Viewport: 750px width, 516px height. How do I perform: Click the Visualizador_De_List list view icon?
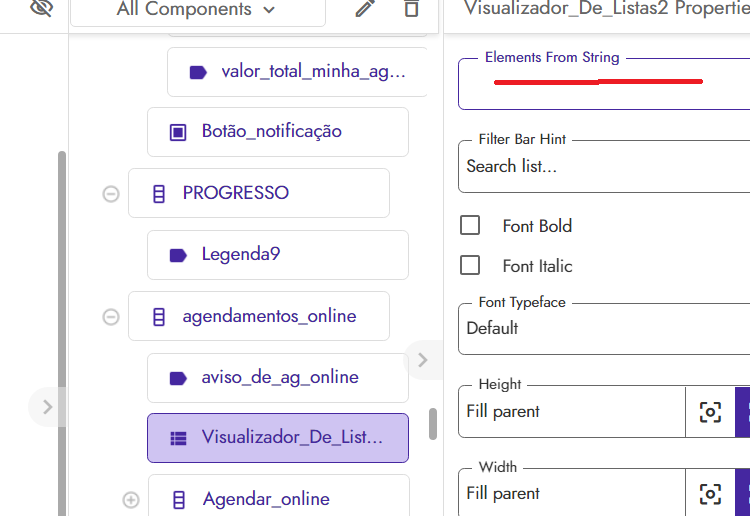[x=178, y=438]
